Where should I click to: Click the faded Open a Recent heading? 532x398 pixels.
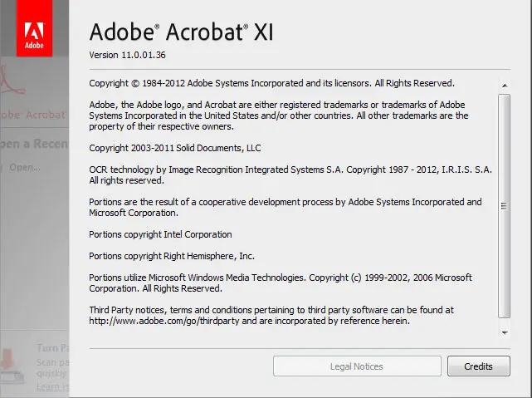click(34, 144)
